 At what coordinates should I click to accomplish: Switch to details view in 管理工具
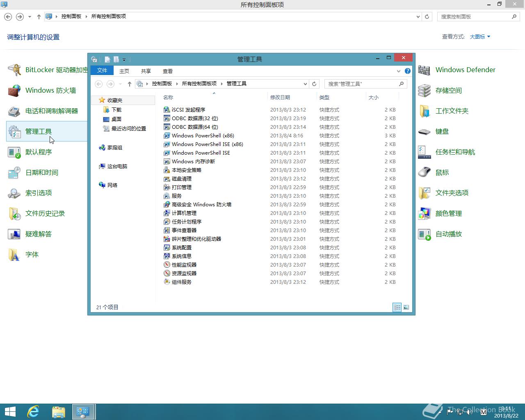tap(397, 307)
